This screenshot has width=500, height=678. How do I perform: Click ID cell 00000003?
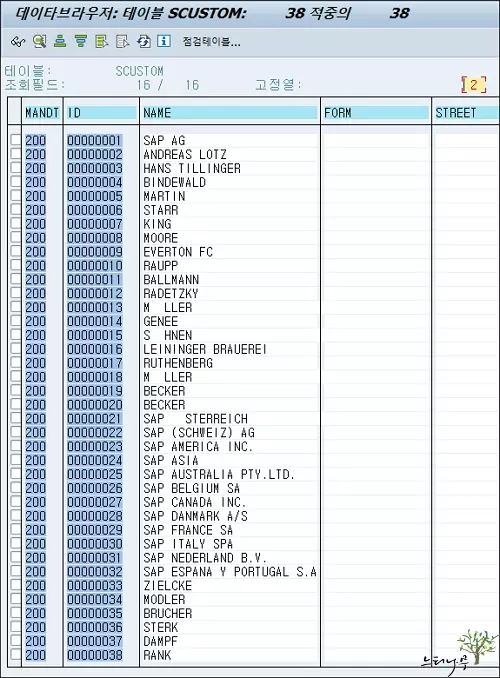point(95,168)
